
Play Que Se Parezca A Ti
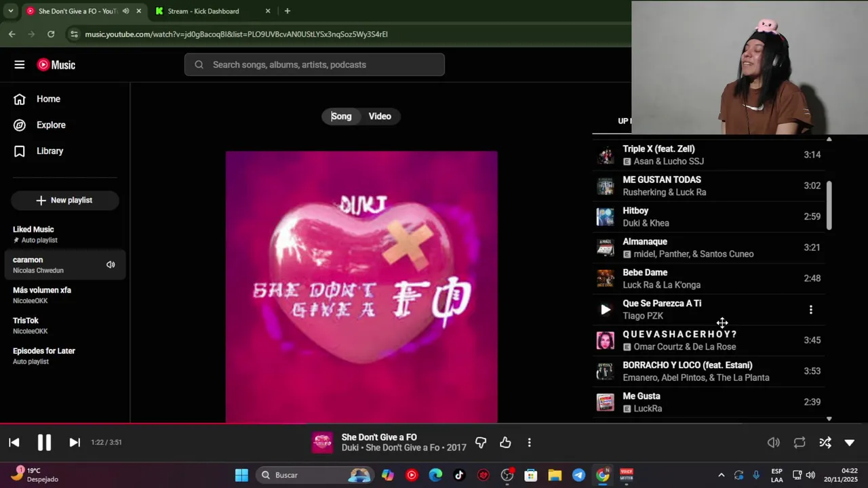(x=606, y=310)
